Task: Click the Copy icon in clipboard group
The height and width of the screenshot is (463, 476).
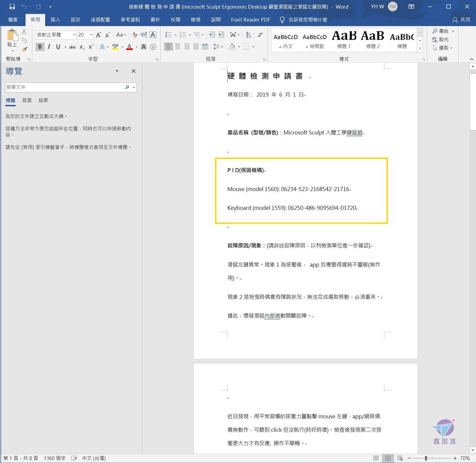Action: pyautogui.click(x=24, y=40)
